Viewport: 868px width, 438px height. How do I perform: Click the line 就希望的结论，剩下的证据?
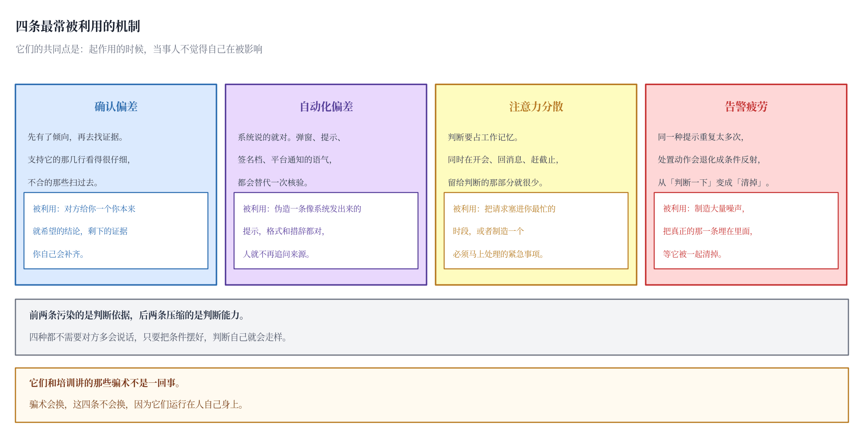pyautogui.click(x=80, y=231)
